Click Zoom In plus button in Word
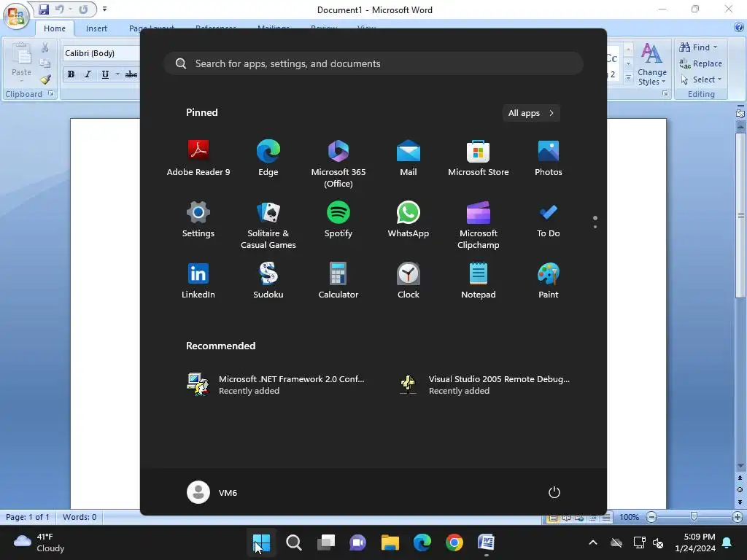Image resolution: width=747 pixels, height=560 pixels. 737,517
